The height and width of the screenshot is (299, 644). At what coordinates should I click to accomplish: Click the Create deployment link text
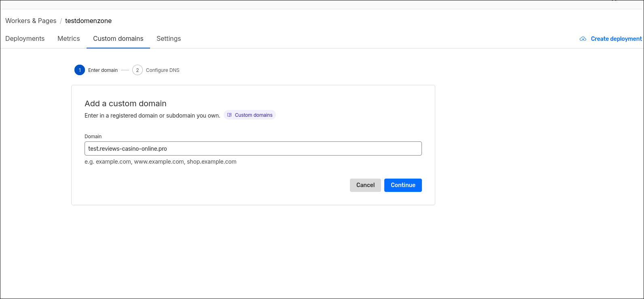616,39
